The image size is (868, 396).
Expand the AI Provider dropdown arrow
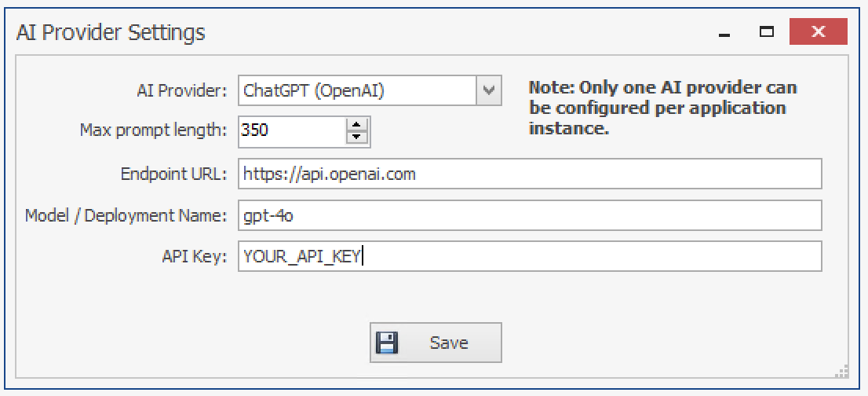pos(488,90)
